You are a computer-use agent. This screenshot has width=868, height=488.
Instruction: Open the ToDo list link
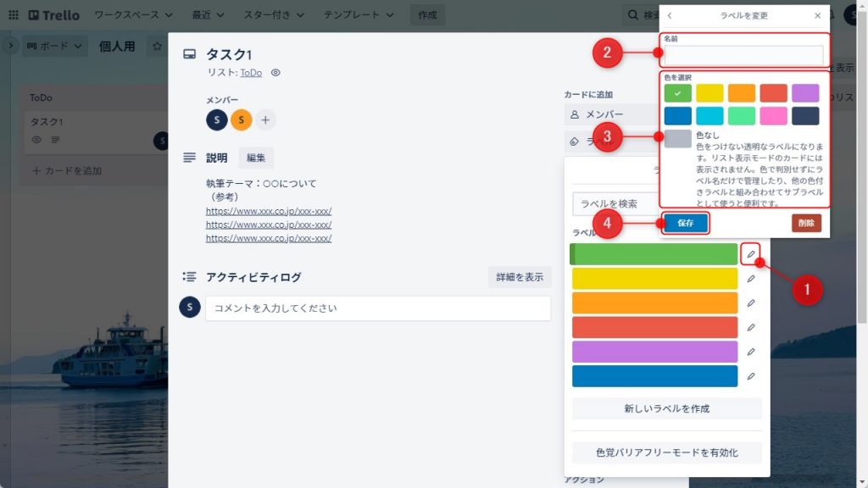pos(251,73)
